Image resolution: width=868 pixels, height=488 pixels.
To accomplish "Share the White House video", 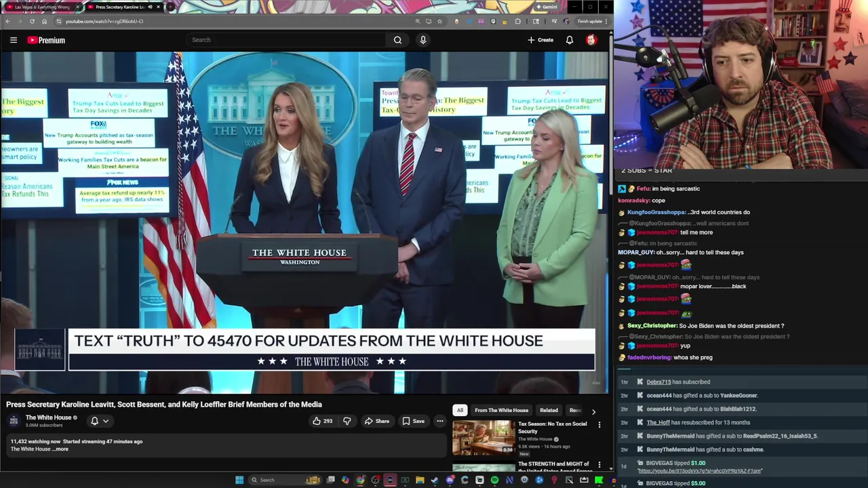I will 376,421.
